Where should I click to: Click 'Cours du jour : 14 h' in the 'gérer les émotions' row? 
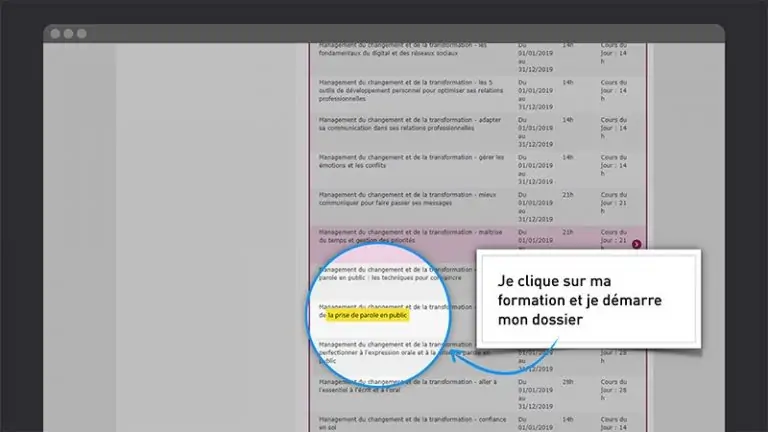614,166
